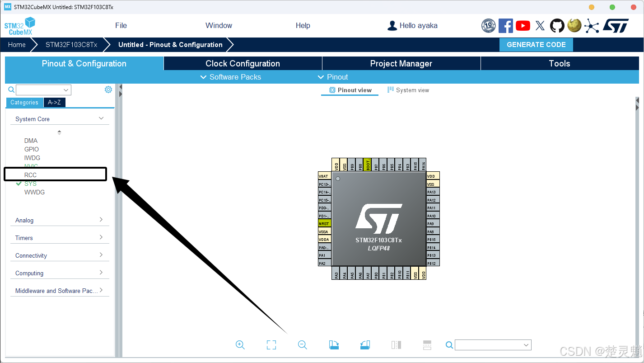Click Untitled - Pinout & Configuration breadcrumb
This screenshot has width=644, height=363.
coord(170,45)
